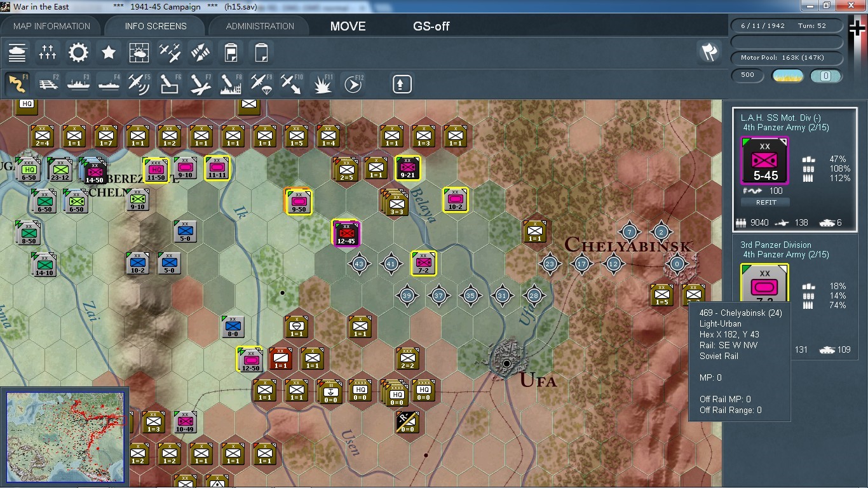Click the snow level 0 indicator
The image size is (868, 488).
(826, 76)
